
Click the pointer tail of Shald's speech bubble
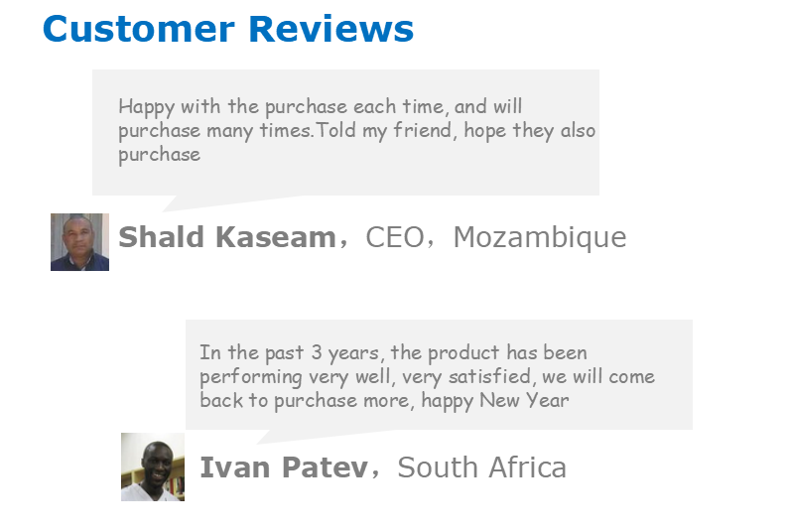179,202
